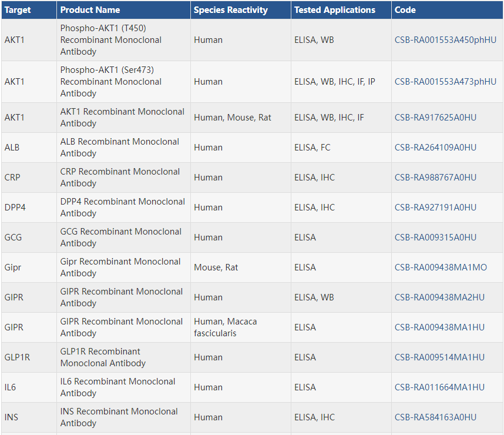Image resolution: width=504 pixels, height=435 pixels.
Task: Open product code CSB-RA001553A473phHU link
Action: 445,82
